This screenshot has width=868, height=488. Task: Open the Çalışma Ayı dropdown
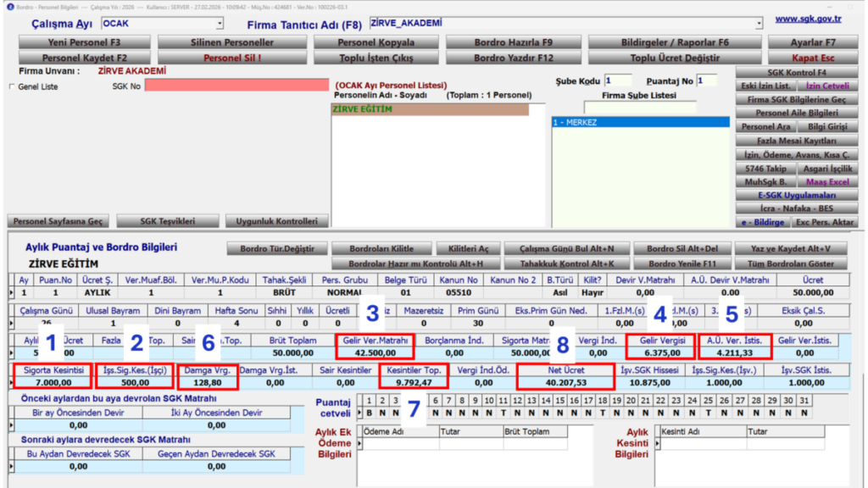pos(220,24)
